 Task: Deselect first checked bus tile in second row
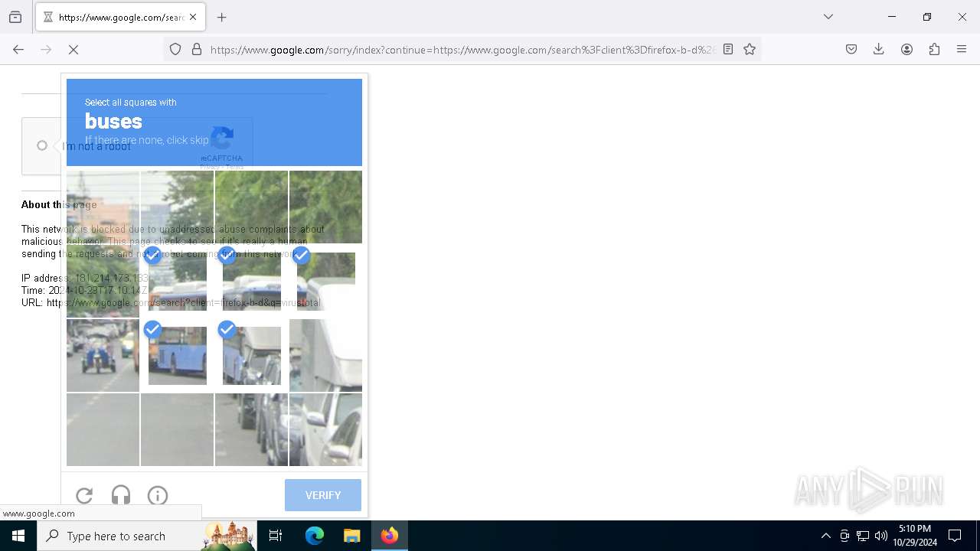click(177, 281)
